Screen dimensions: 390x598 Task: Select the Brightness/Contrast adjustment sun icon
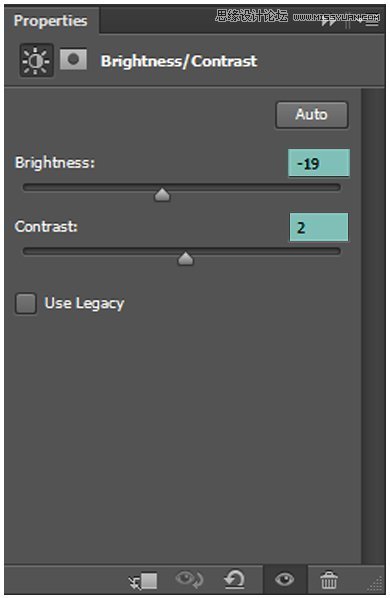(36, 60)
